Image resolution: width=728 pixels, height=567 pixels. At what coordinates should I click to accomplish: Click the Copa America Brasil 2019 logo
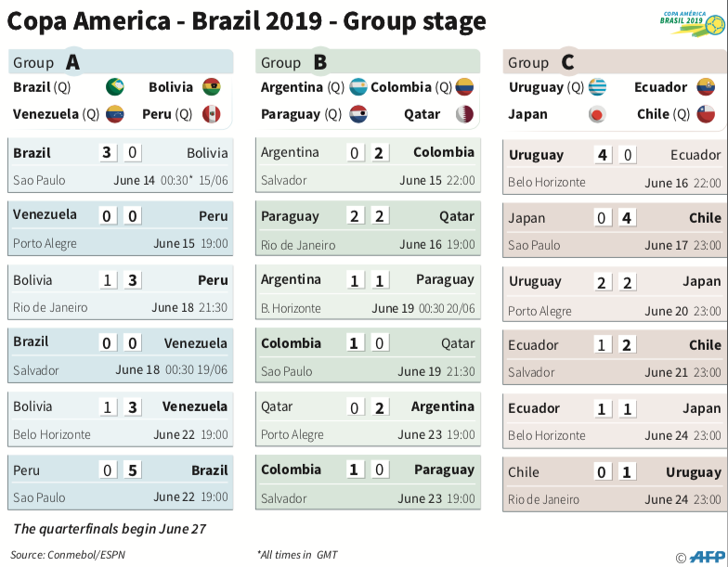tap(691, 22)
